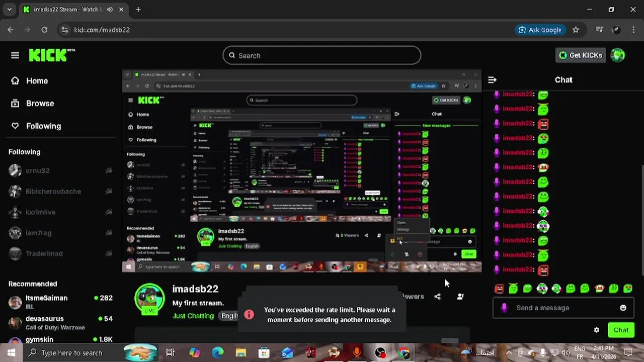Click the Kick search field
The width and height of the screenshot is (644, 362).
(x=322, y=55)
